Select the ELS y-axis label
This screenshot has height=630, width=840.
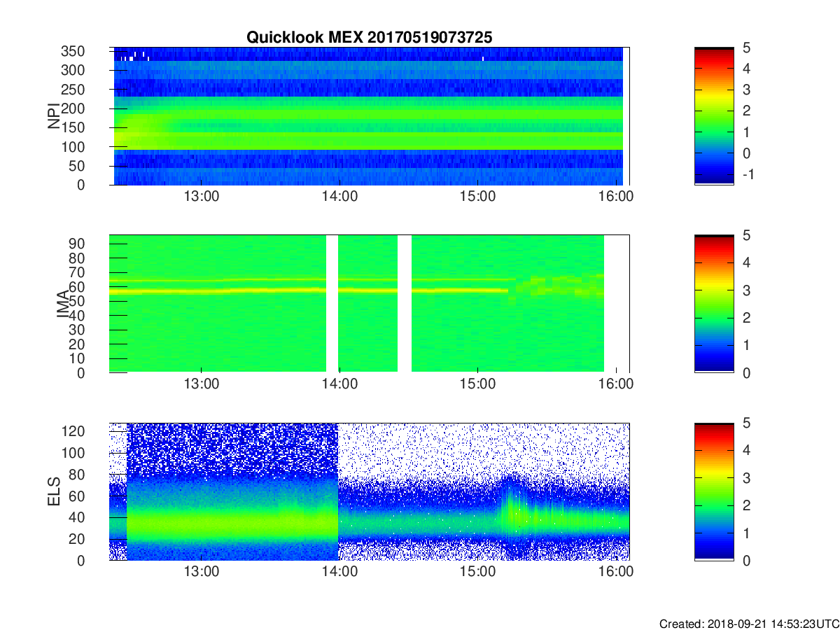(53, 491)
